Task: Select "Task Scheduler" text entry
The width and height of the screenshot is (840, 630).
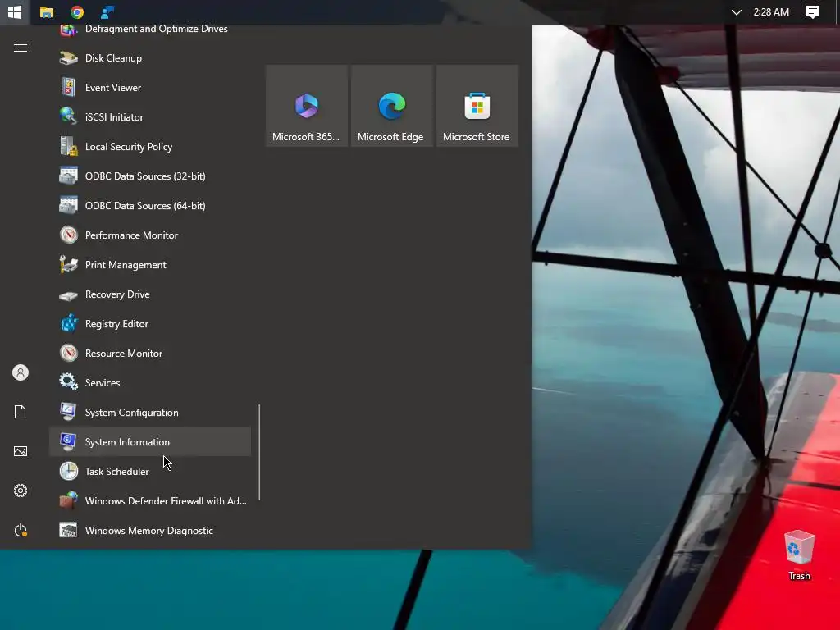Action: pyautogui.click(x=116, y=472)
